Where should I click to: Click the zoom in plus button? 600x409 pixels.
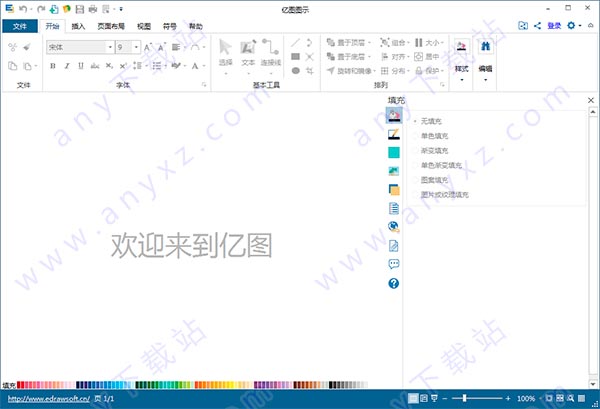pos(508,399)
